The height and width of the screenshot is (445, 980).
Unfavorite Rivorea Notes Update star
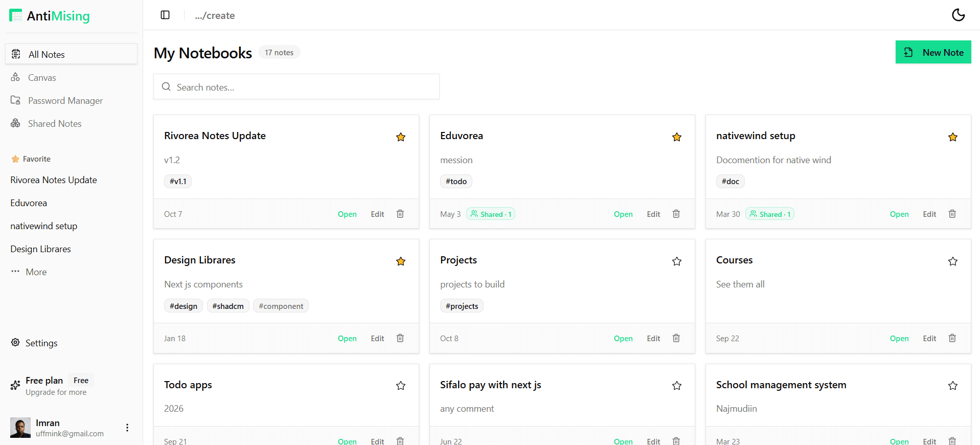(401, 137)
